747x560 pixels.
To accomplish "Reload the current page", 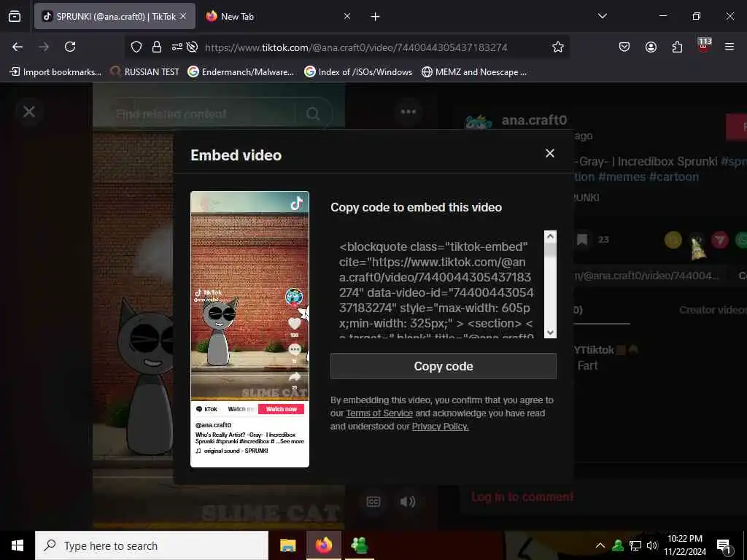I will [x=70, y=47].
